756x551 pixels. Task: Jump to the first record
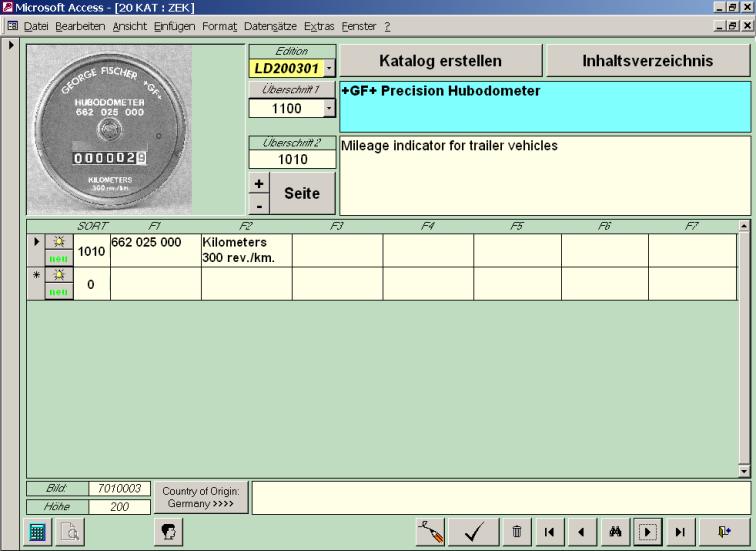(548, 533)
